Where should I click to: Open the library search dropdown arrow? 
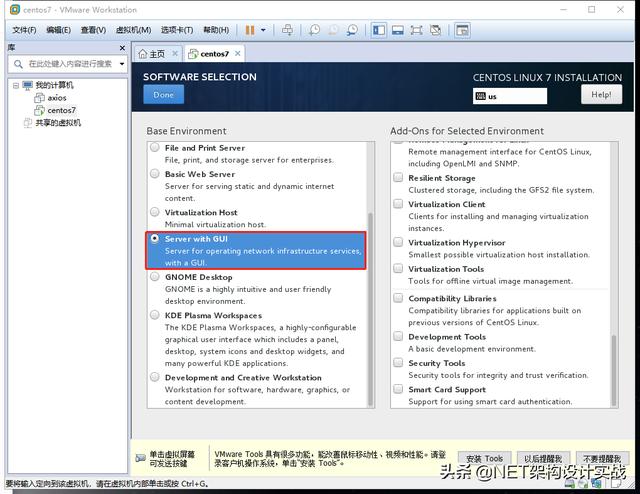(122, 64)
